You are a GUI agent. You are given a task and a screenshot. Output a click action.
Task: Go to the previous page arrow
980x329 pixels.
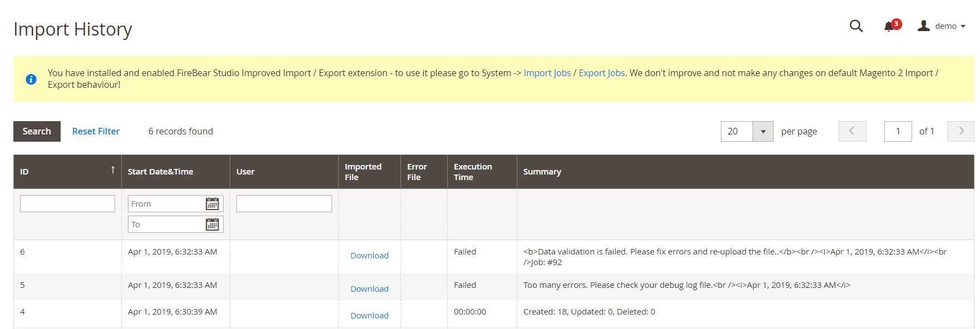[x=852, y=131]
